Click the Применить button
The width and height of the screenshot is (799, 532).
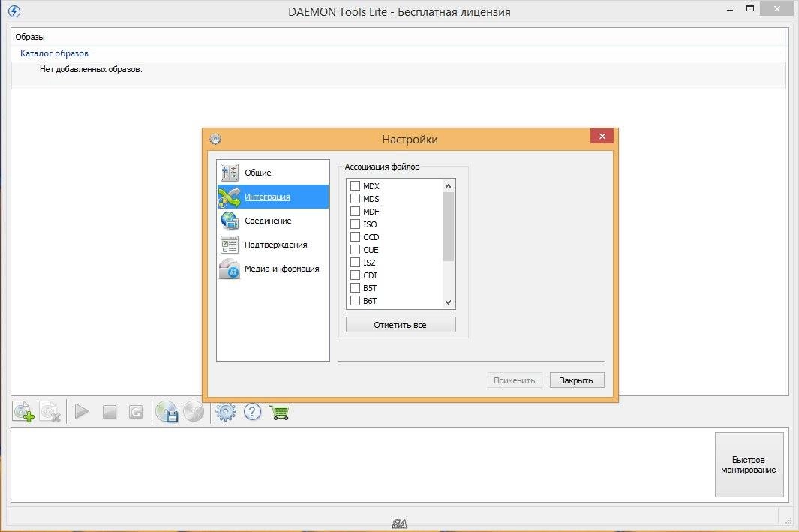[x=514, y=380]
